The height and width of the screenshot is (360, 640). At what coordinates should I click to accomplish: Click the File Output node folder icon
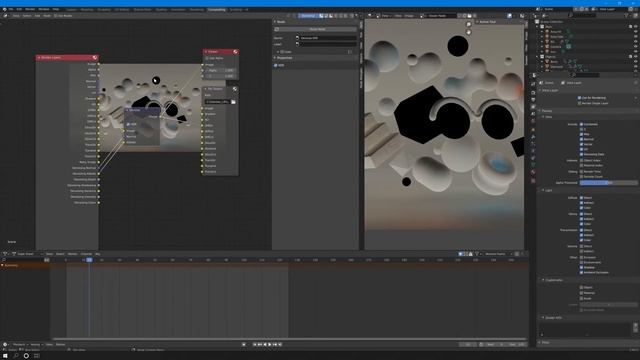pos(233,102)
